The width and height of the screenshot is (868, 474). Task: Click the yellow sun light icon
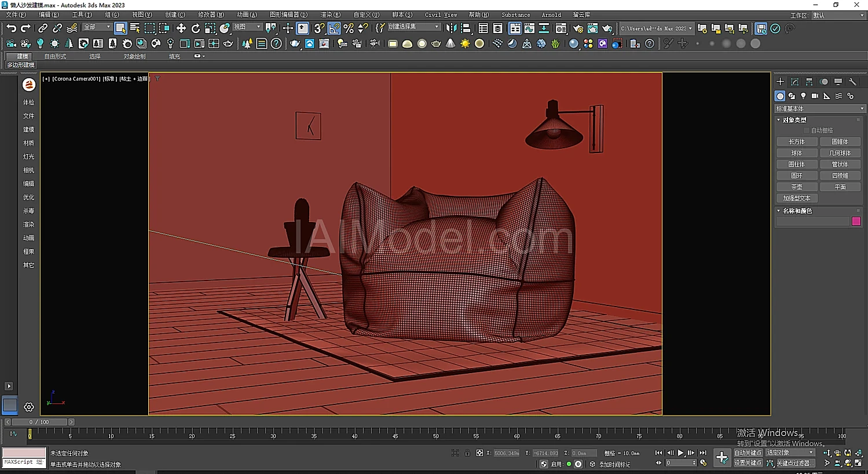pos(465,43)
